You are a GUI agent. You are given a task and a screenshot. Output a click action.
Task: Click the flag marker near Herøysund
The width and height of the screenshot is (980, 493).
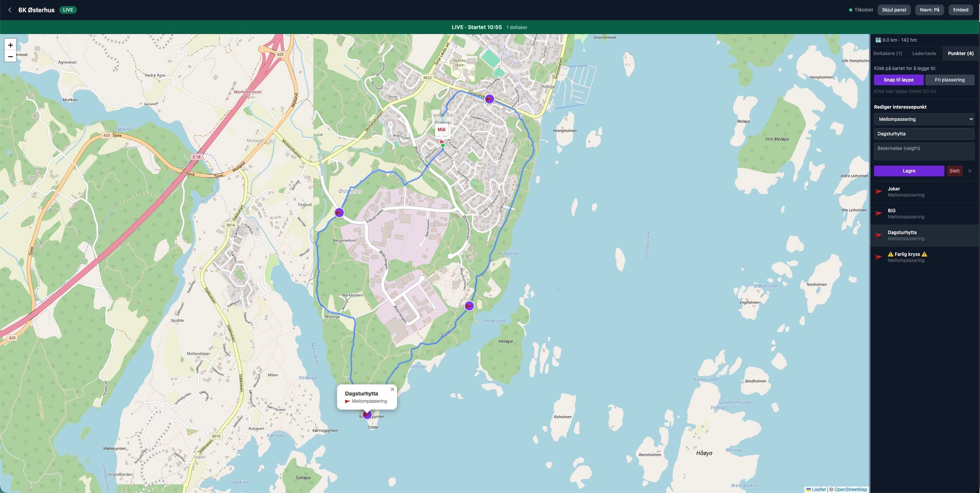[x=469, y=306]
